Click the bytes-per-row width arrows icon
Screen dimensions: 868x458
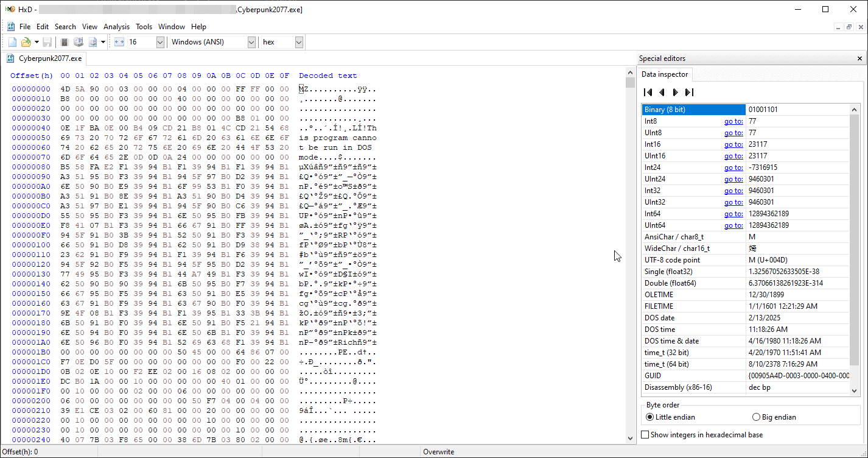[119, 42]
